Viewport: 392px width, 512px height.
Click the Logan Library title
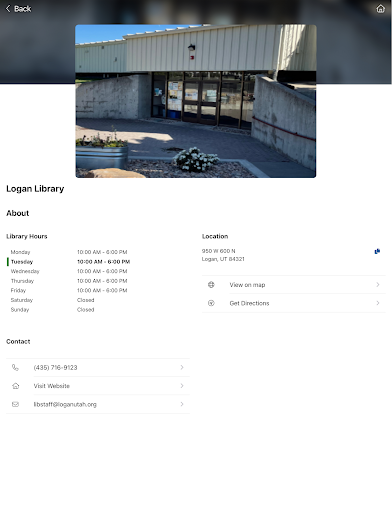tap(35, 189)
